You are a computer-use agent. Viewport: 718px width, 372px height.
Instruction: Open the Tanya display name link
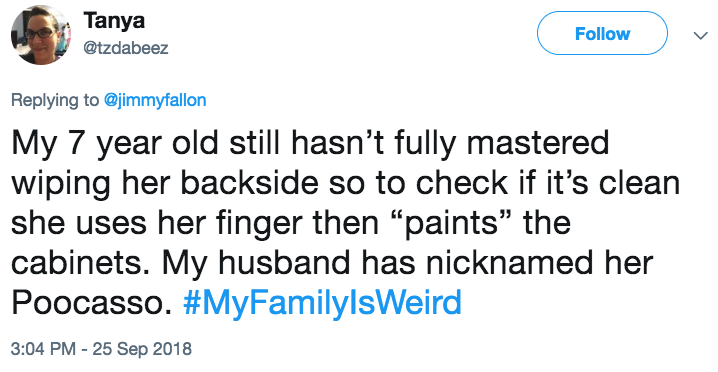114,21
